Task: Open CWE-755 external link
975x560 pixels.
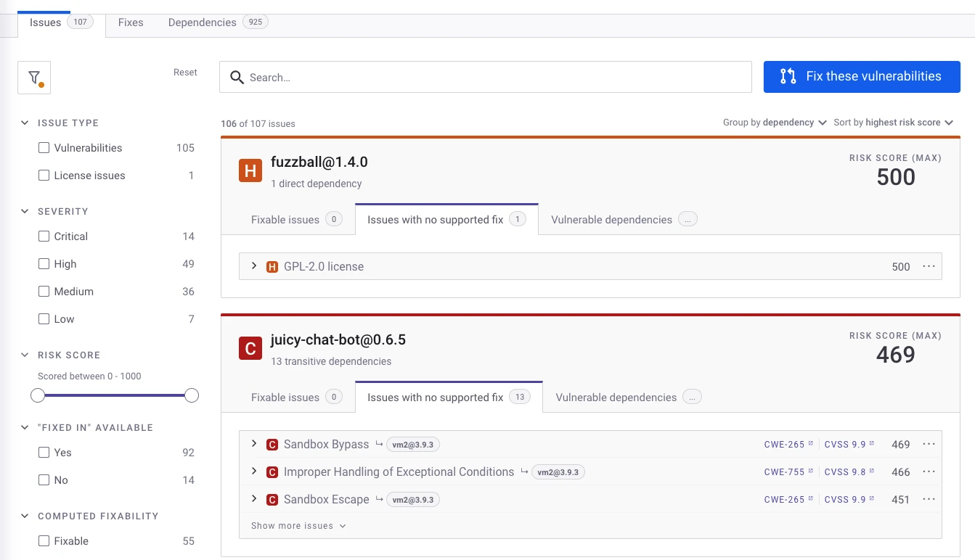Action: pyautogui.click(x=788, y=472)
